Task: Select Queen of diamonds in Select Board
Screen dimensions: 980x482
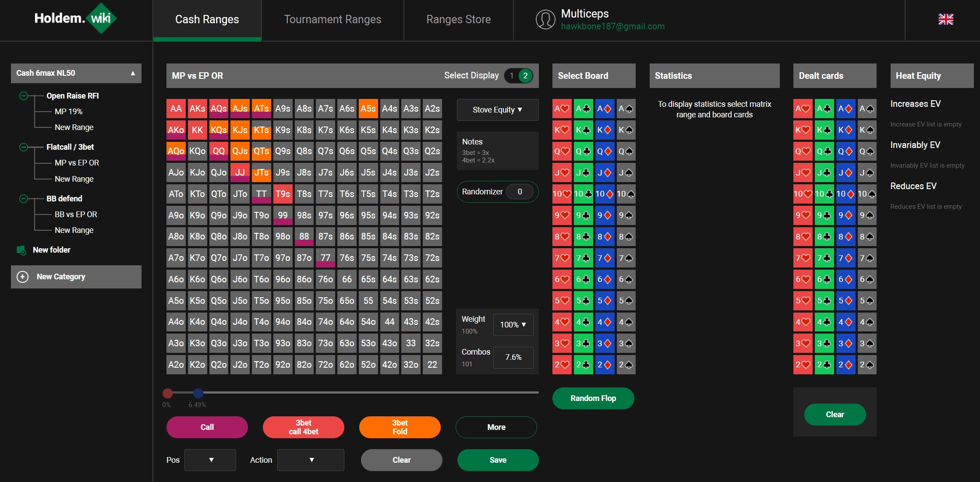Action: [605, 151]
